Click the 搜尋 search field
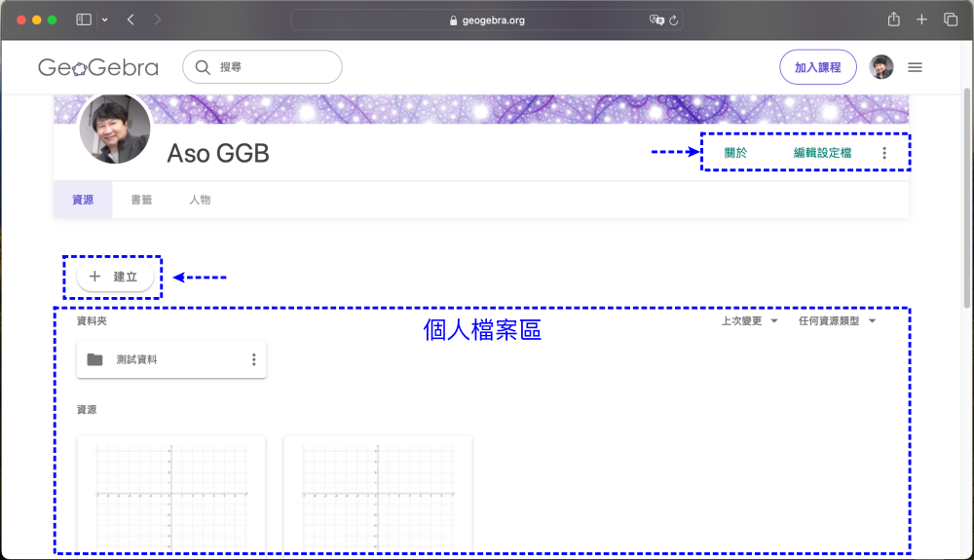The image size is (974, 560). point(263,67)
